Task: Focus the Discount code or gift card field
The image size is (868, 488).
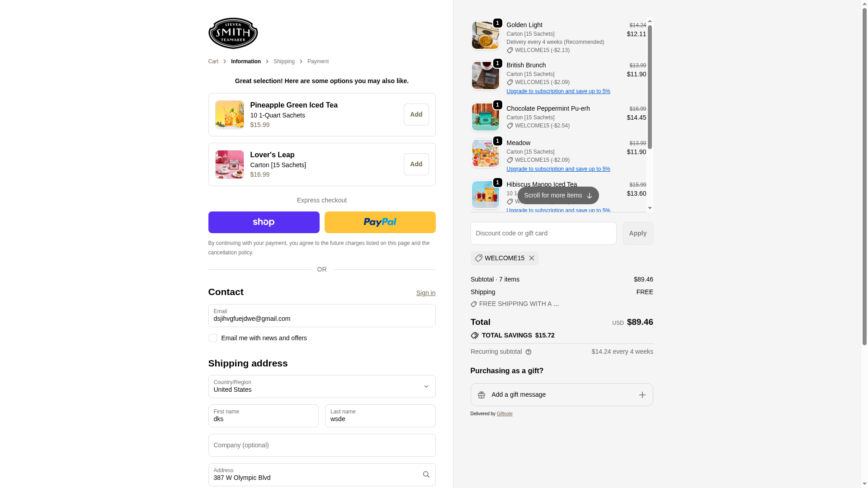Action: [x=543, y=233]
